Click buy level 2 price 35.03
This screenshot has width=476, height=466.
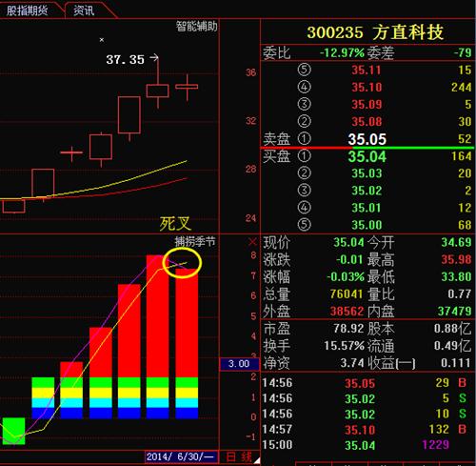[x=367, y=173]
